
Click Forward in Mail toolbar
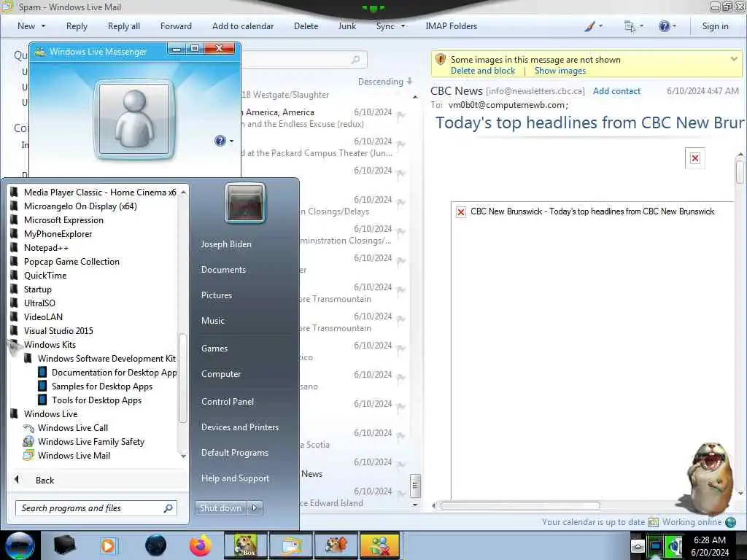tap(176, 26)
